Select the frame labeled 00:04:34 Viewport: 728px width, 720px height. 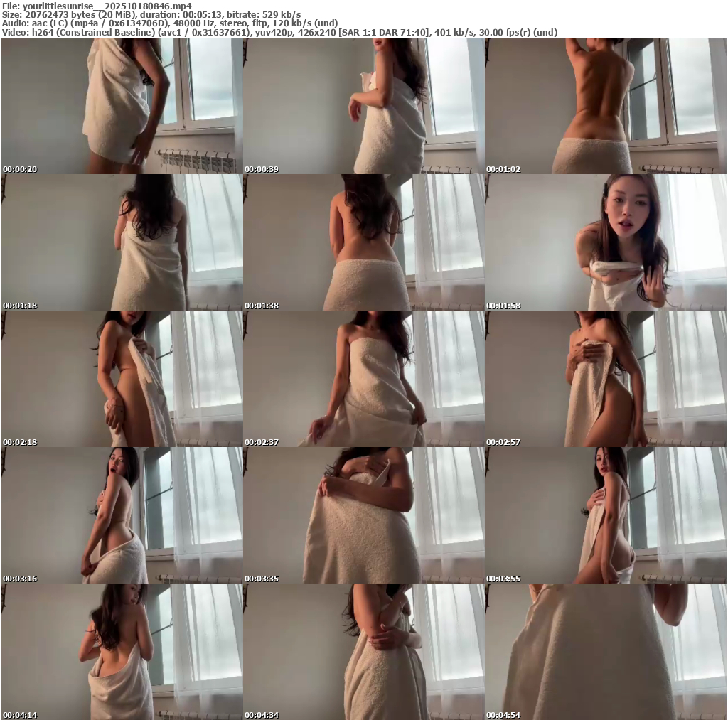pyautogui.click(x=363, y=652)
